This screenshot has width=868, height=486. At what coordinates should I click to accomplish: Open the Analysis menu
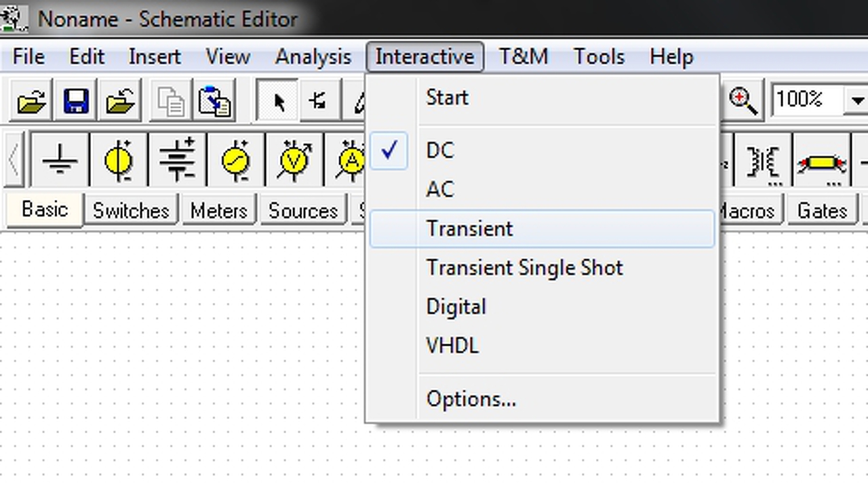313,57
